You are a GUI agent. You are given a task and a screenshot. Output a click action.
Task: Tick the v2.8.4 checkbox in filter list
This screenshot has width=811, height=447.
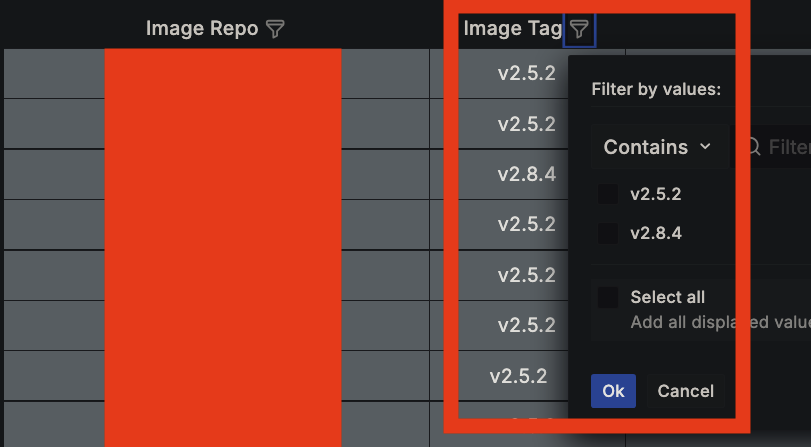tap(608, 233)
